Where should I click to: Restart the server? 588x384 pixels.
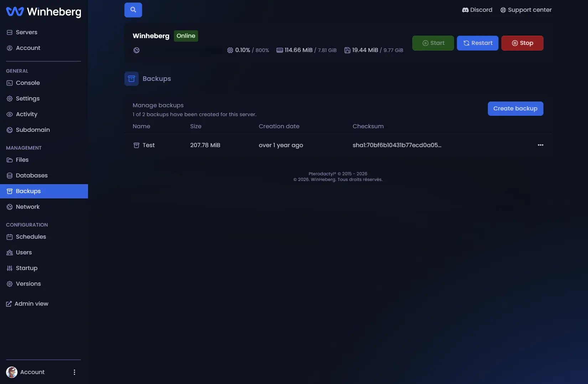478,43
